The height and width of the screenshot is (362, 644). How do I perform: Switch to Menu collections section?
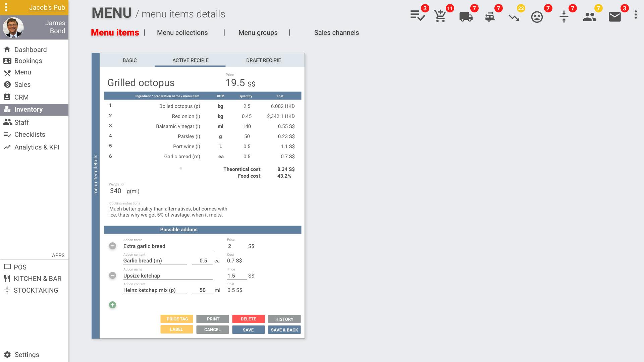pos(182,33)
